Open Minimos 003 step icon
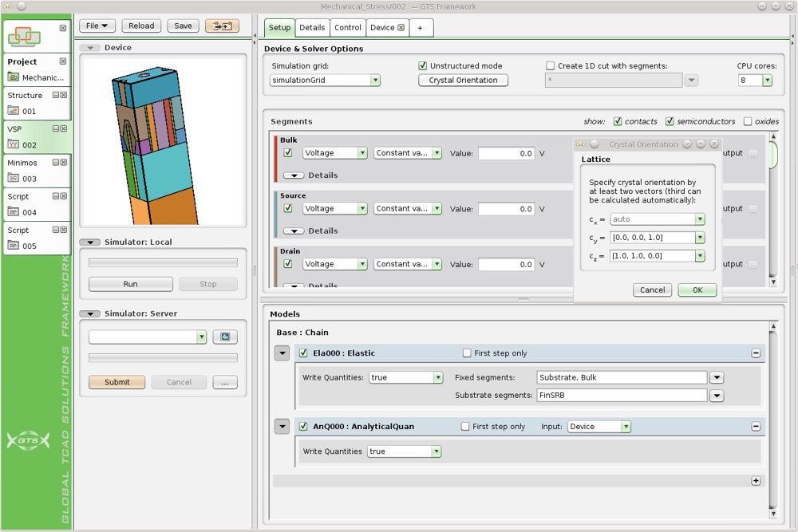This screenshot has width=798, height=532. tap(14, 179)
